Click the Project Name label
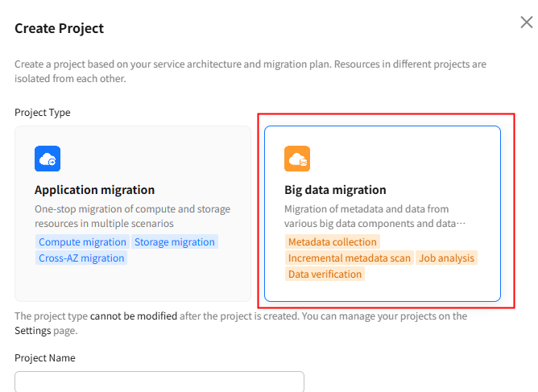The height and width of the screenshot is (392, 538). click(x=45, y=358)
